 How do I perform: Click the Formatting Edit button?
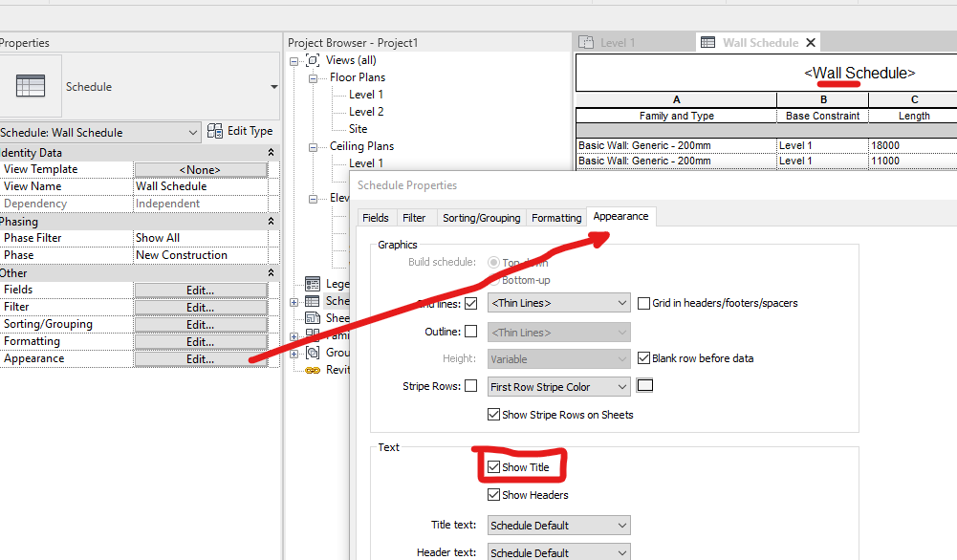point(200,341)
